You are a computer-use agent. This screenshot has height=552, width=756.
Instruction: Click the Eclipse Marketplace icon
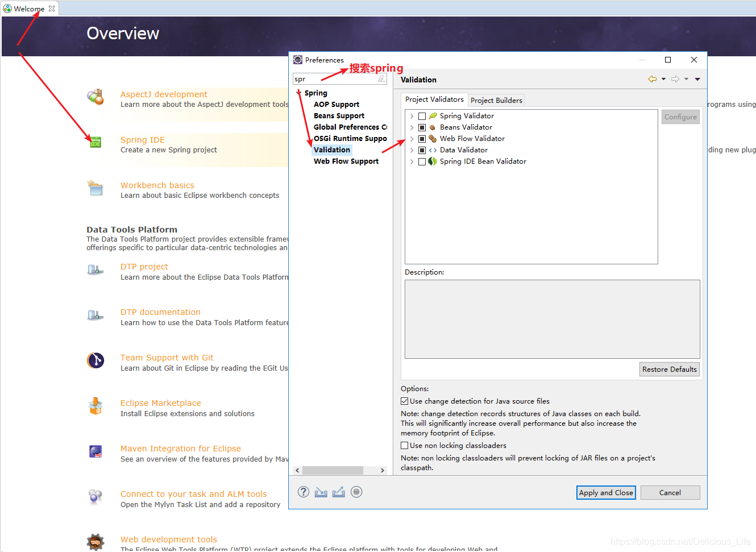coord(95,406)
